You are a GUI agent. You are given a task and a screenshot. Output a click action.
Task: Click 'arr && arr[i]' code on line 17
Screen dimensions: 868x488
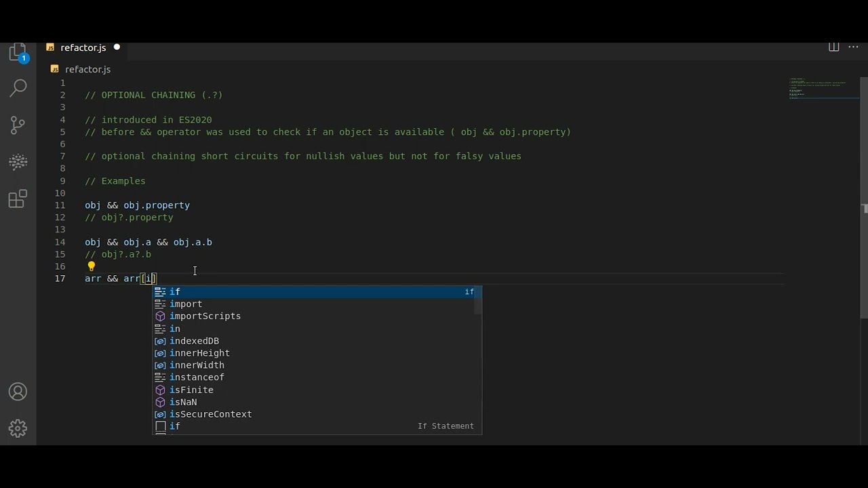click(121, 279)
